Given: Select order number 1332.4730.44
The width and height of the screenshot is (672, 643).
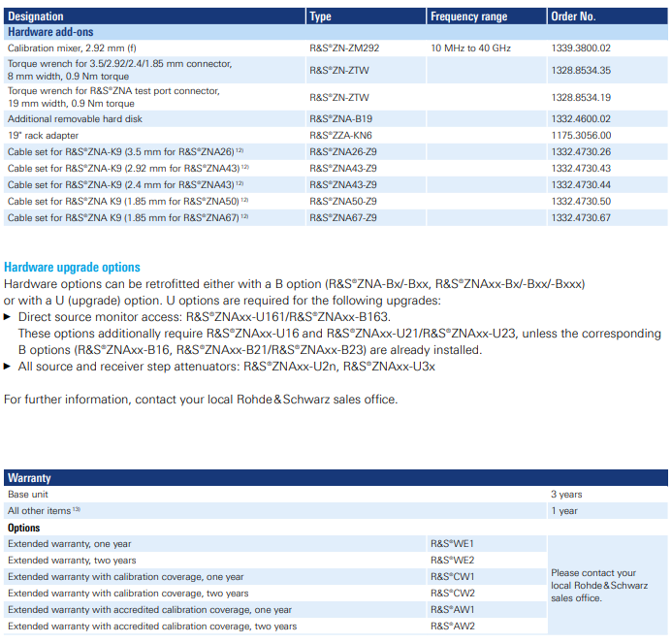Looking at the screenshot, I should tap(581, 185).
